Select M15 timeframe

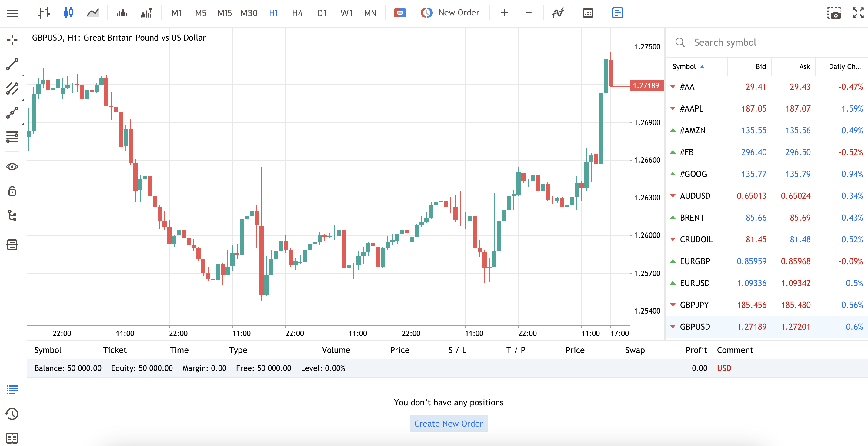click(x=225, y=13)
